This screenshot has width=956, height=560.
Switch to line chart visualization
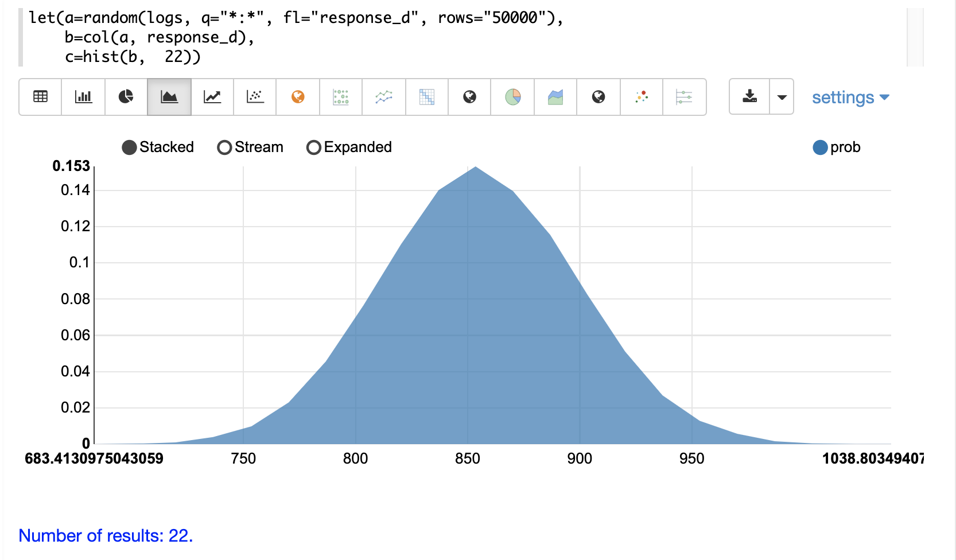(x=212, y=97)
